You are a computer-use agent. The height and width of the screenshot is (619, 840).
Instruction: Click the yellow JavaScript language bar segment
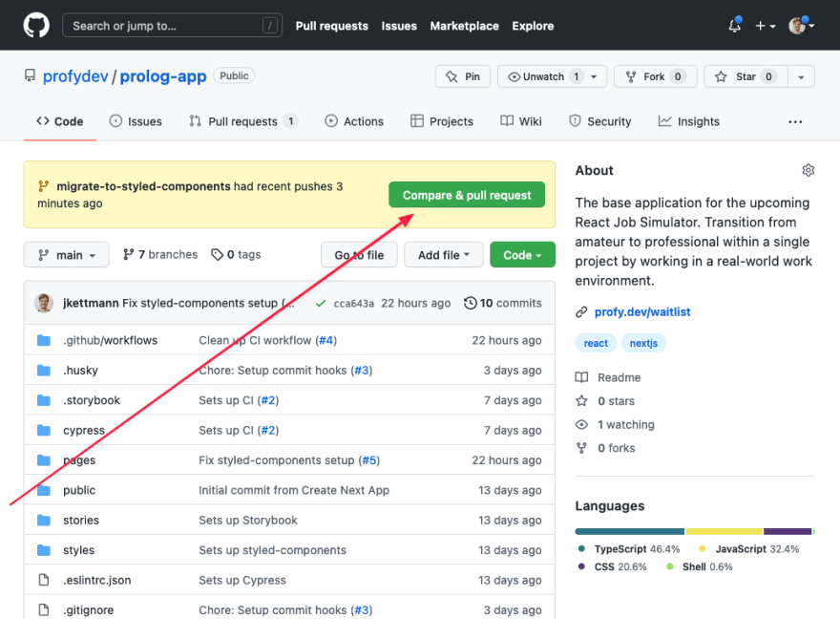tap(724, 532)
